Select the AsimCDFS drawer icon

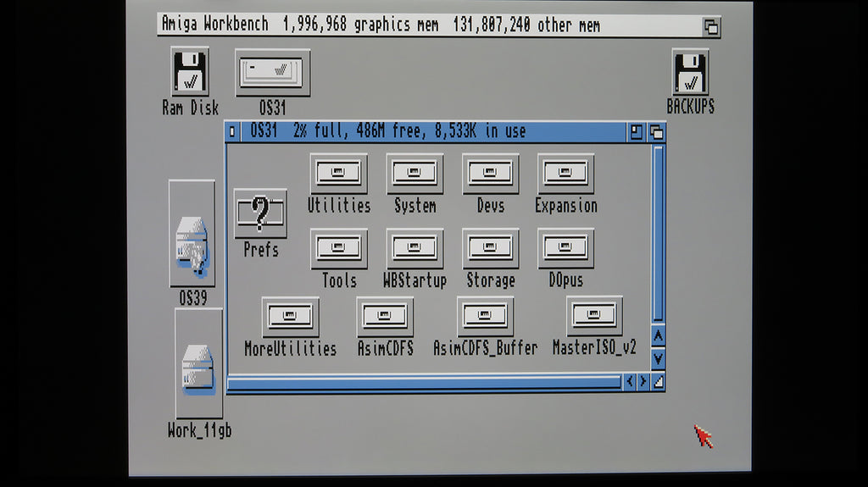[385, 317]
